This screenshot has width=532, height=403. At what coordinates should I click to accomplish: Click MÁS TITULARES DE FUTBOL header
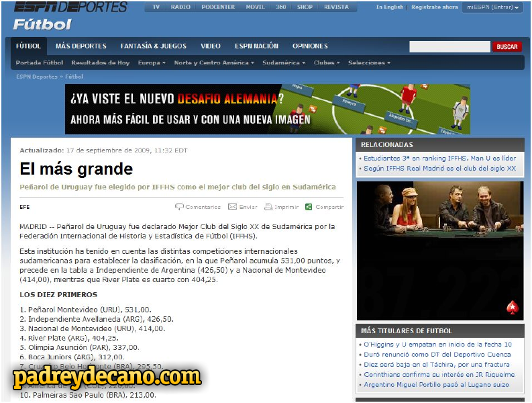[440, 331]
